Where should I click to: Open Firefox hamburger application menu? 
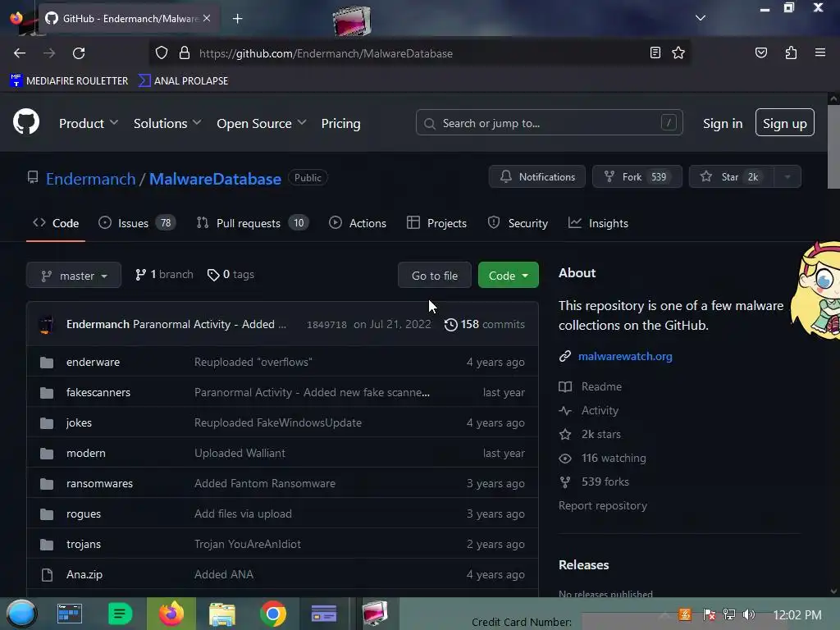(820, 52)
